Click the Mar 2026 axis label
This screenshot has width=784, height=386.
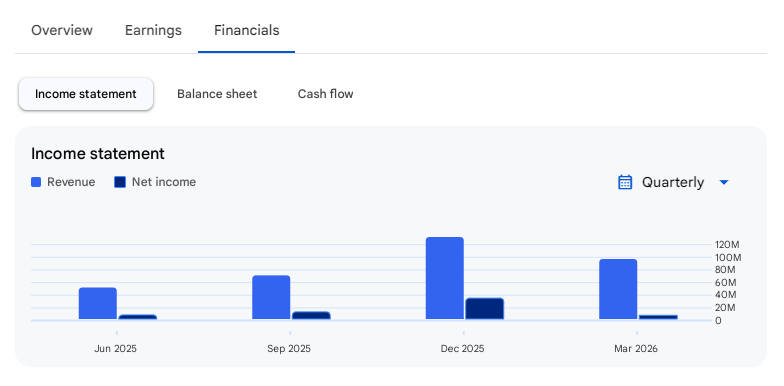pyautogui.click(x=636, y=348)
